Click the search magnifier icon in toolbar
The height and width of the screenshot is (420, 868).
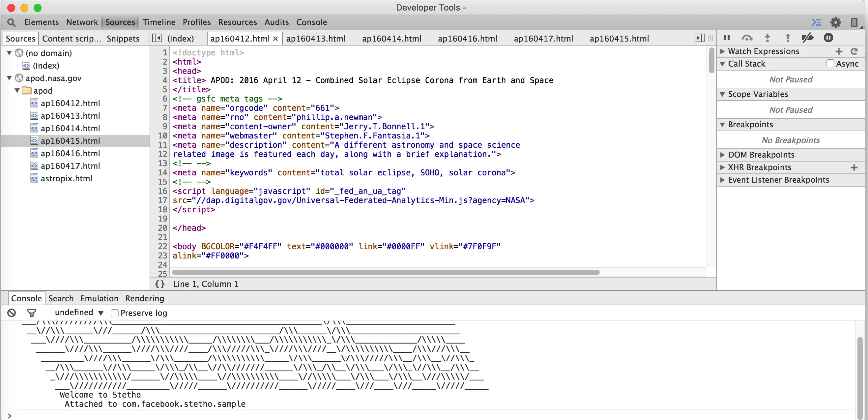click(11, 22)
